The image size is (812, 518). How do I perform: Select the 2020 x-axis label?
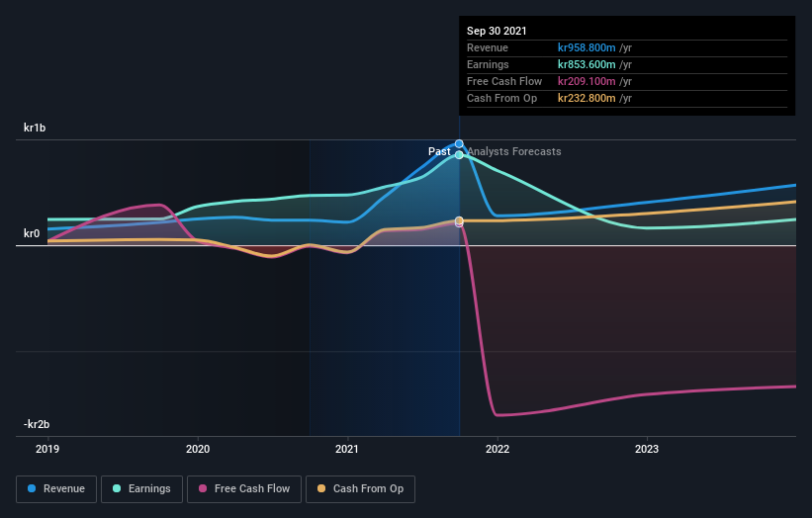tap(198, 449)
